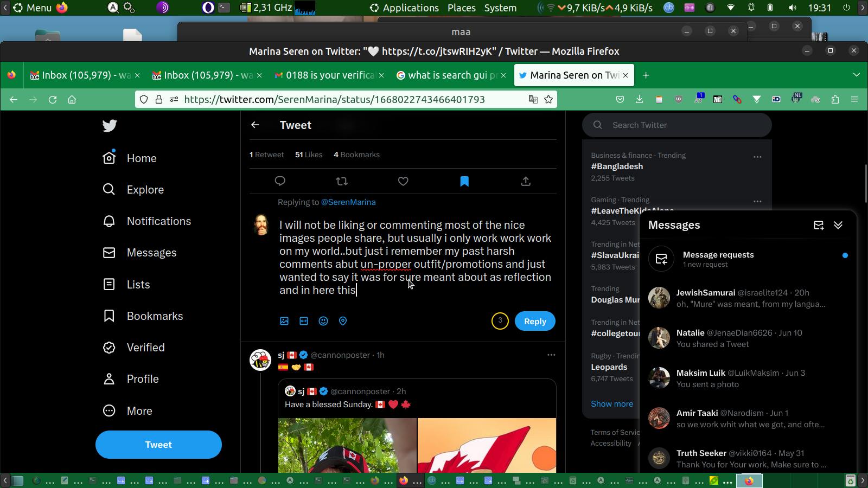The height and width of the screenshot is (488, 868).
Task: Click the Menu launcher in top panel
Action: 33,8
